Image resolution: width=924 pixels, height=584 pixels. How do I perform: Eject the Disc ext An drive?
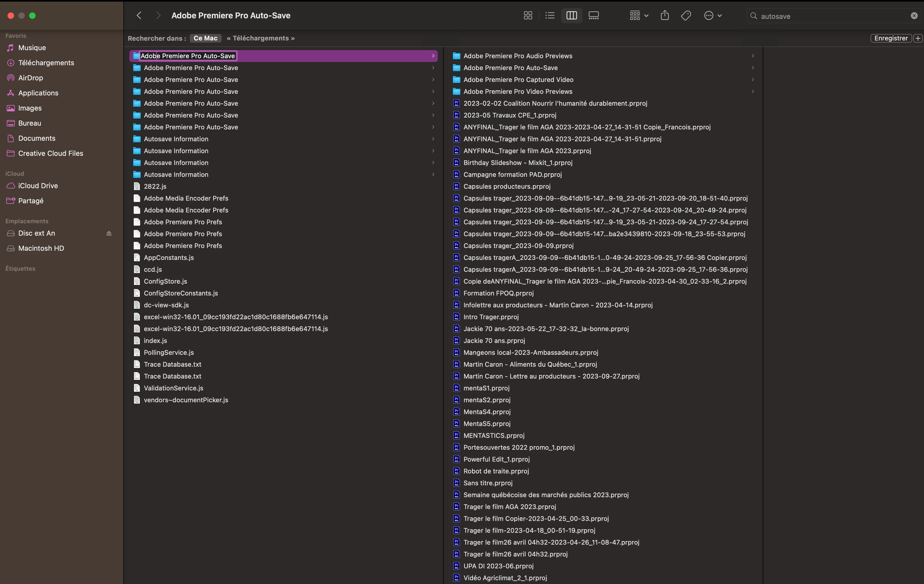(x=109, y=233)
